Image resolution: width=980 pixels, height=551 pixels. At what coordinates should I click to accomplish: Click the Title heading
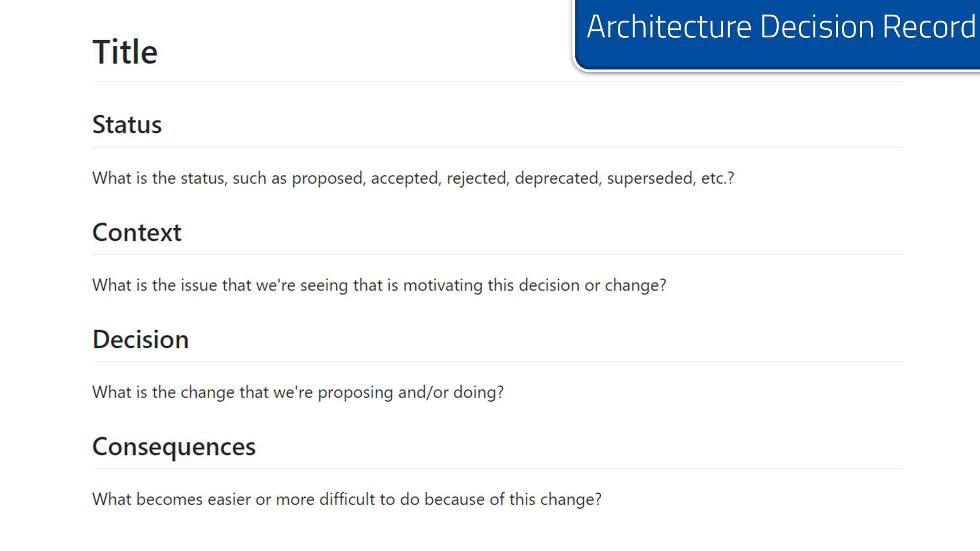[125, 52]
